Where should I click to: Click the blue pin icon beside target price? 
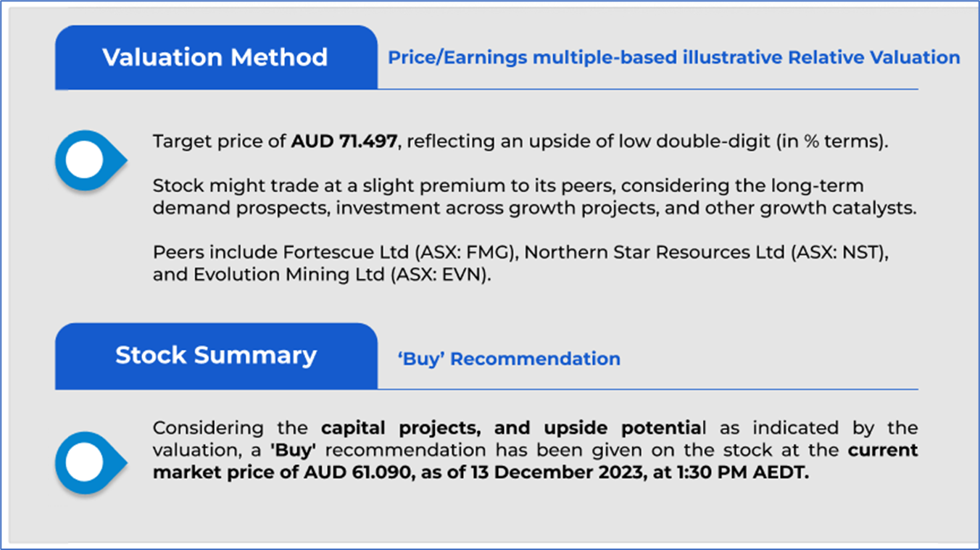tap(87, 160)
